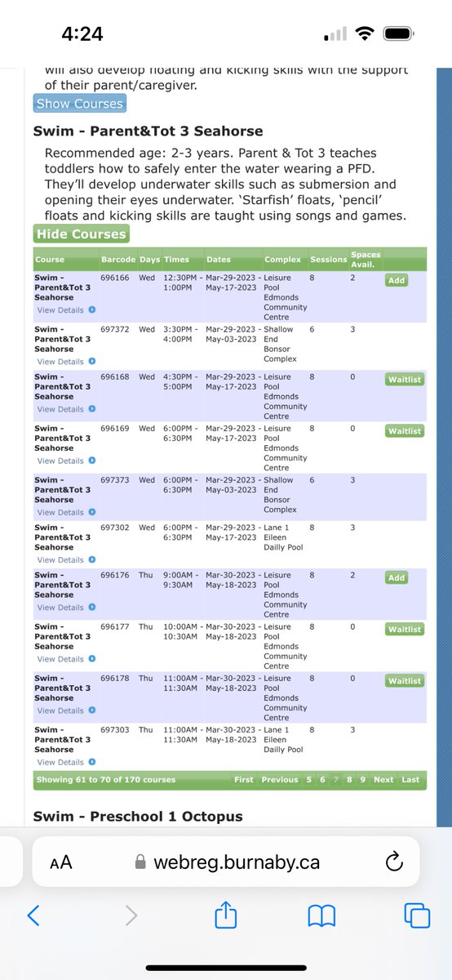Reload the page with the refresh icon
This screenshot has height=980, width=452.
click(393, 862)
